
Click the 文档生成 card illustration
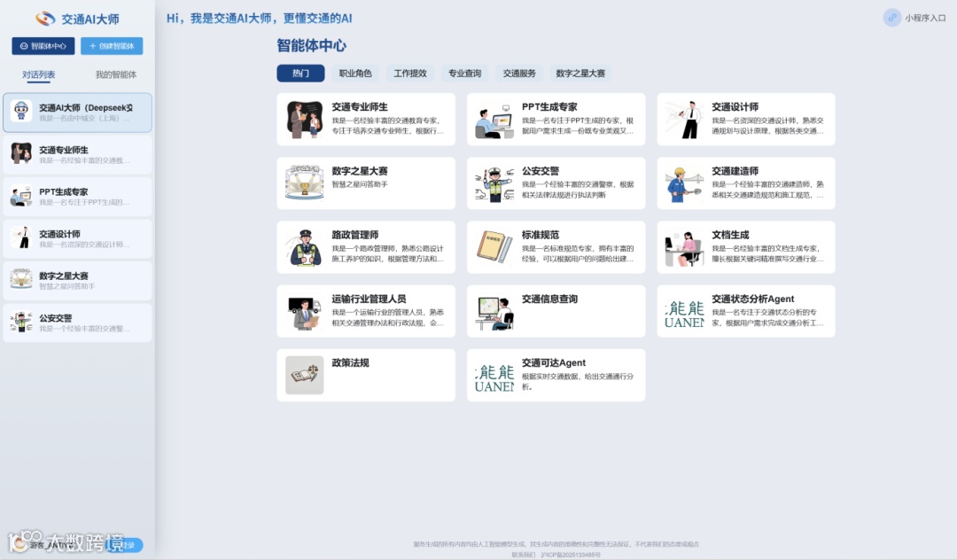[x=684, y=247]
